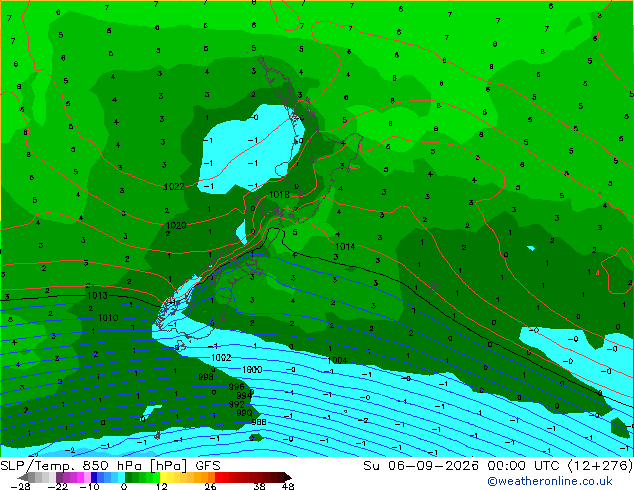Click the 1004 isobar label
Image resolution: width=634 pixels, height=490 pixels.
(337, 360)
